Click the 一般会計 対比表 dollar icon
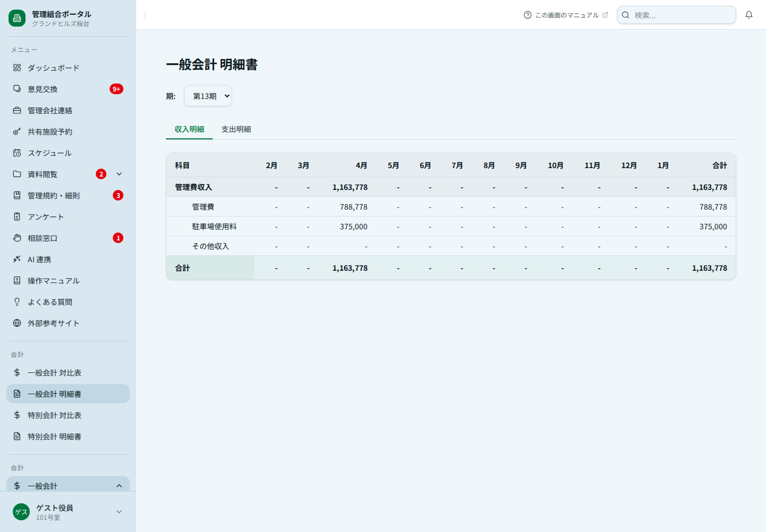 [17, 372]
